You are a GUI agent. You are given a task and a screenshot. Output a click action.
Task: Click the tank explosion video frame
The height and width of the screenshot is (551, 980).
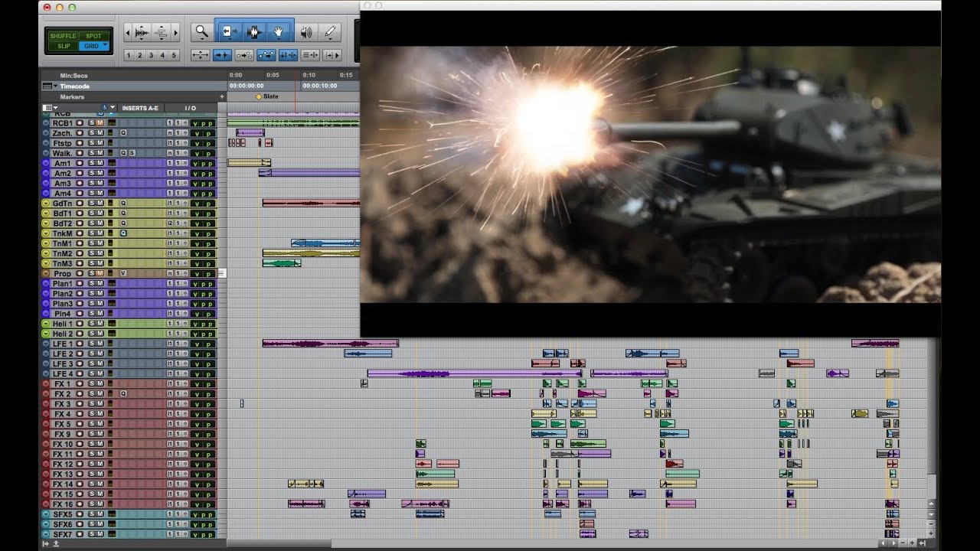[x=650, y=174]
